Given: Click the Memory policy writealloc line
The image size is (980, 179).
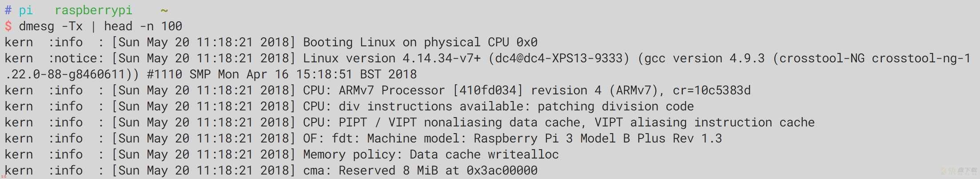Looking at the screenshot, I should pos(431,155).
